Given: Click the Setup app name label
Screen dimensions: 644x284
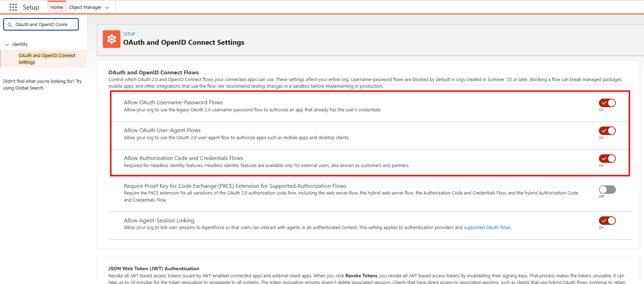Looking at the screenshot, I should click(31, 7).
